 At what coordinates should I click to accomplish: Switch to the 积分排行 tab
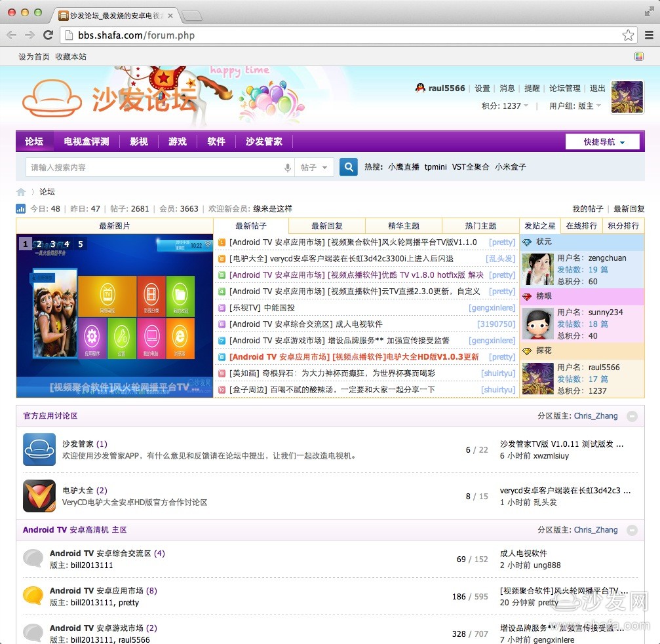623,226
